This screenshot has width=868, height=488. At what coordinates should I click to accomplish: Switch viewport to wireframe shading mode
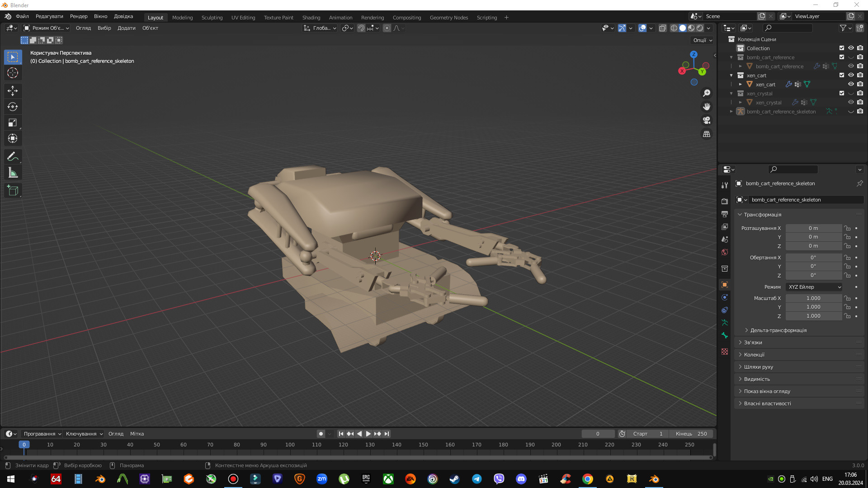(674, 28)
